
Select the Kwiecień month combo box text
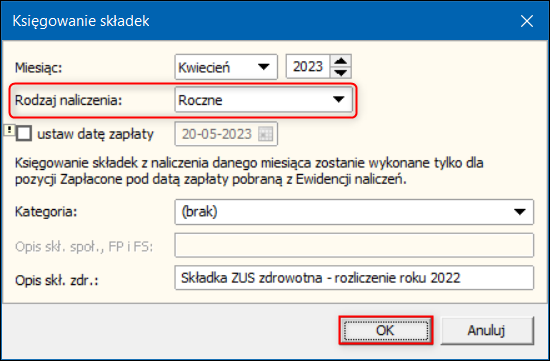coord(204,67)
